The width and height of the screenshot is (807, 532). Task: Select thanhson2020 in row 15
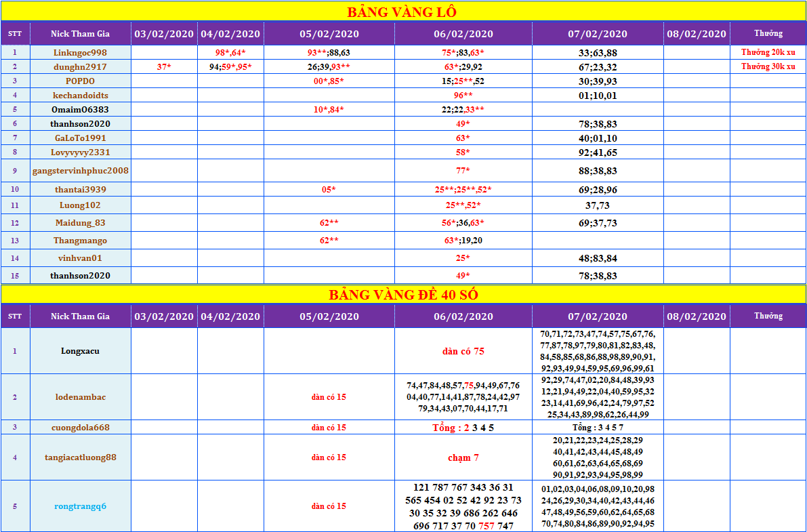coord(80,276)
